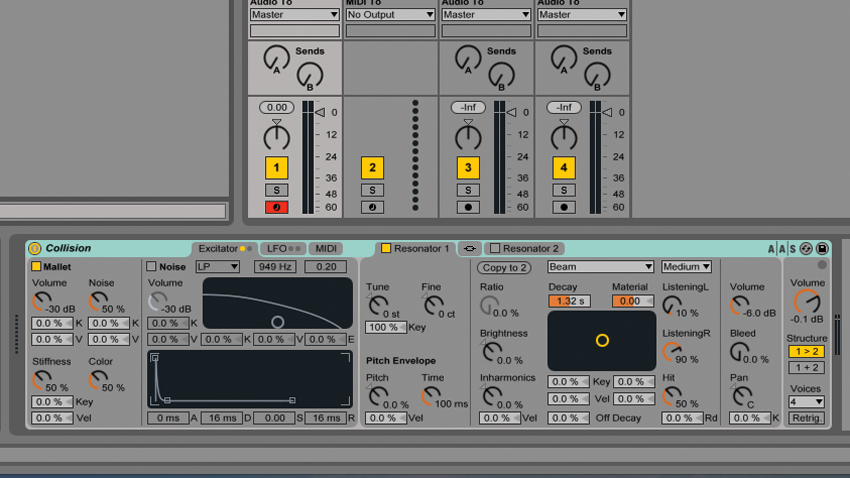The image size is (850, 478).
Task: Toggle track 2 activator button
Action: coord(372,168)
